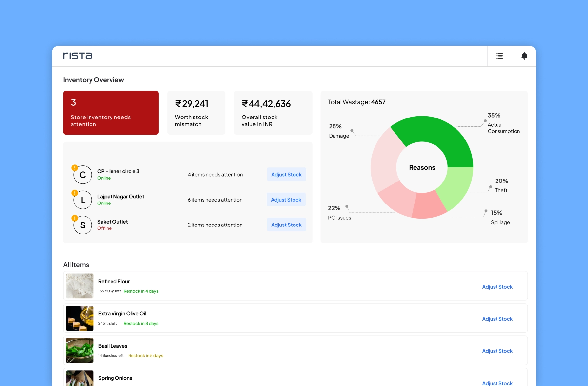Click the Lajpat Nagar Outlet avatar
This screenshot has width=588, height=386.
tap(83, 200)
